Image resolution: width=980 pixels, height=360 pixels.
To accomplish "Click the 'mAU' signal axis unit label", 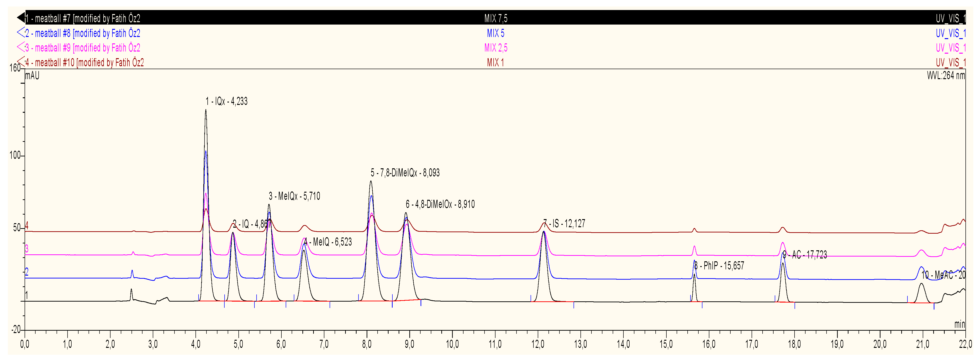I will pos(32,76).
